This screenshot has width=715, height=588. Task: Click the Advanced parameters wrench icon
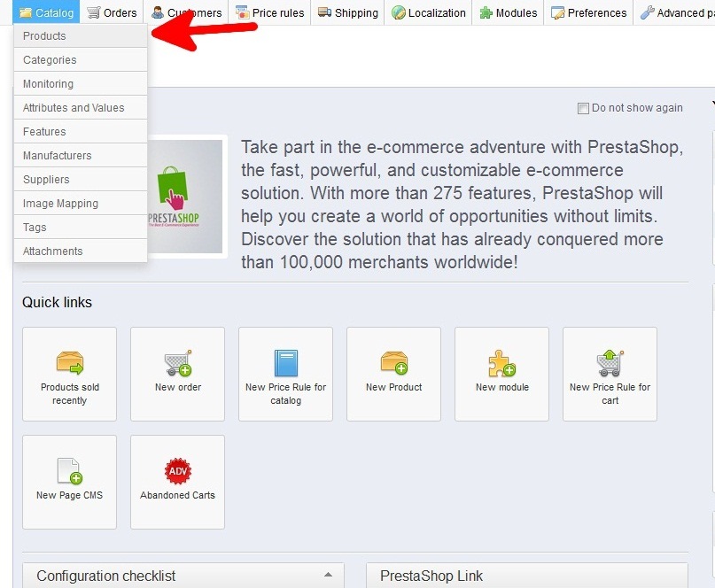coord(647,12)
